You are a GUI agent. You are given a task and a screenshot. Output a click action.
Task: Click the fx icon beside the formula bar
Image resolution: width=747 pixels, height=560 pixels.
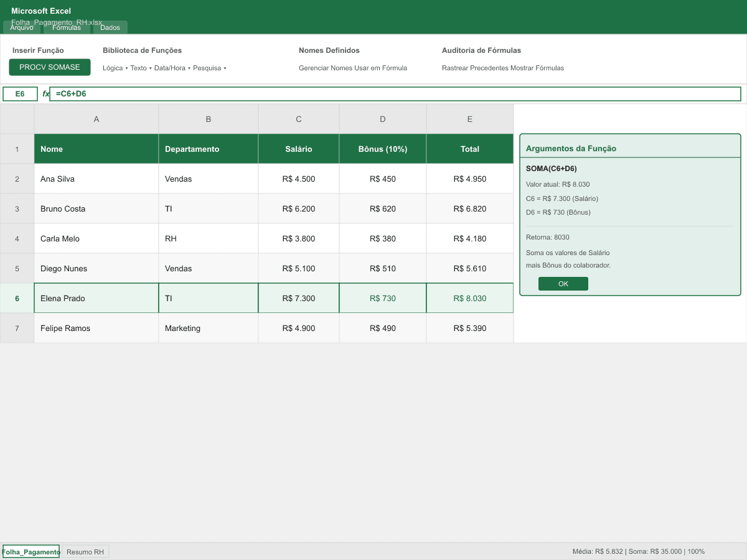(44, 93)
